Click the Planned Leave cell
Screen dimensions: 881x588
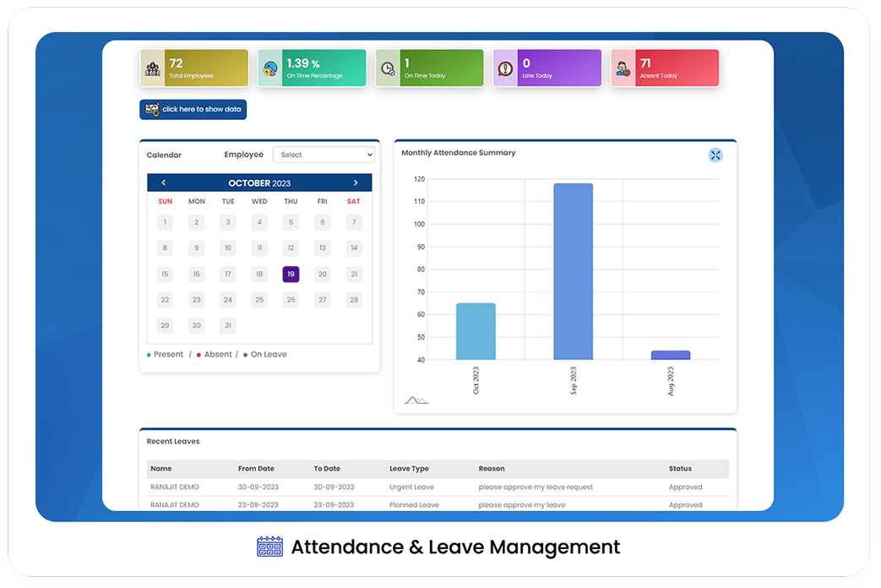(x=414, y=505)
